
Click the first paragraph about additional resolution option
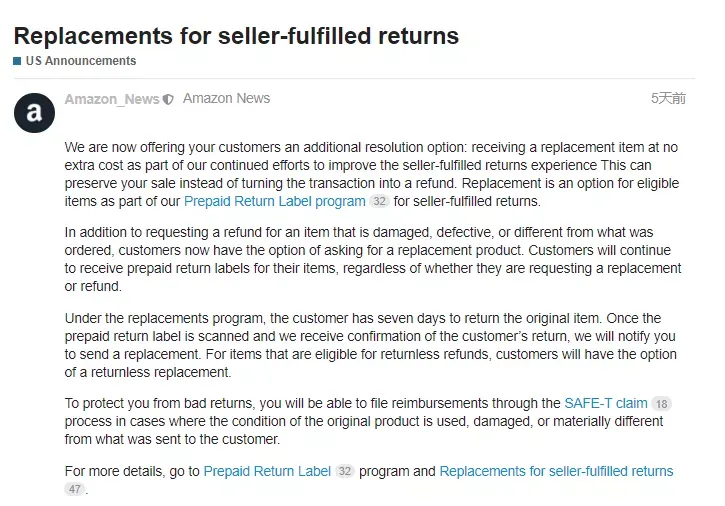tap(372, 174)
